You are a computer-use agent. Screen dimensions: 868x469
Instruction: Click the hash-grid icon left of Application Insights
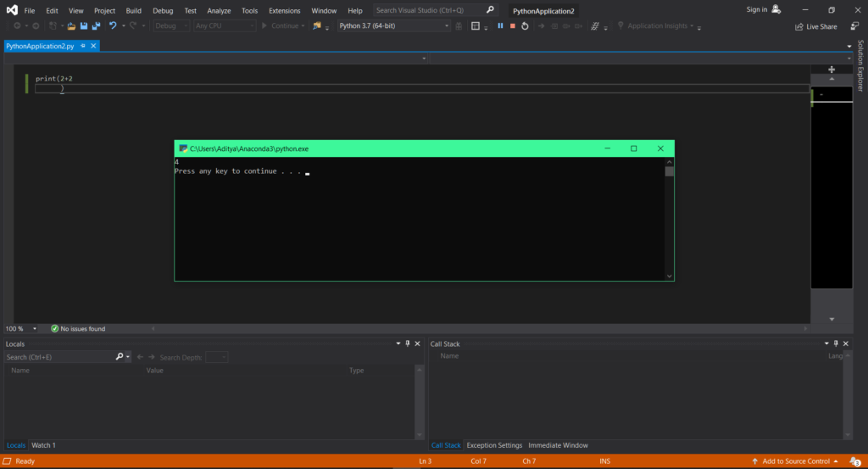click(595, 26)
